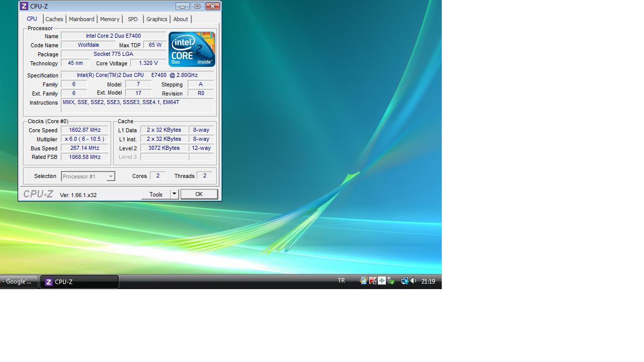
Task: Click the Ext. Model value 17
Action: click(138, 94)
